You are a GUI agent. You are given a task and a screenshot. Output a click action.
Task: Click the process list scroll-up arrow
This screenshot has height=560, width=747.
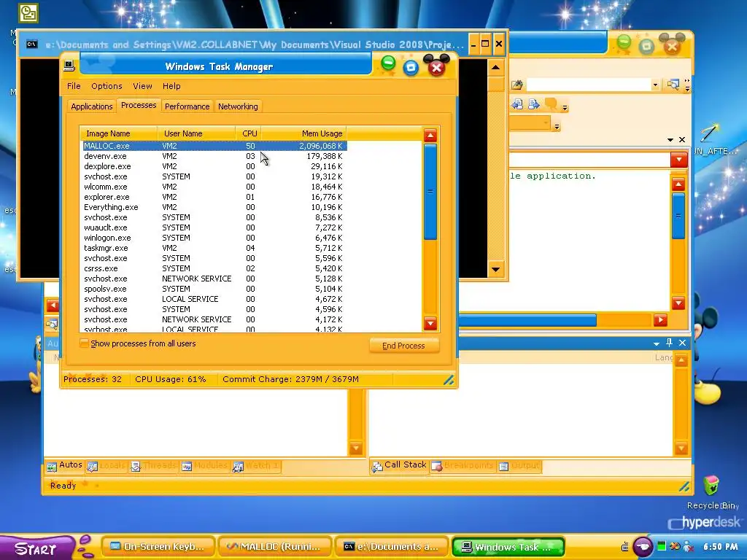[x=430, y=136]
